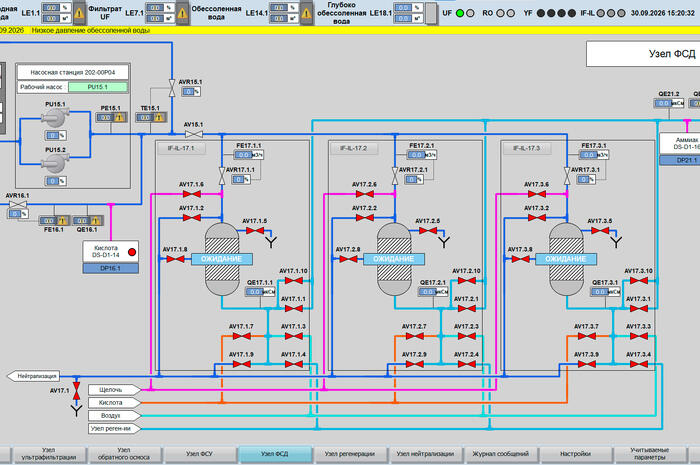The width and height of the screenshot is (700, 465).
Task: Click the Узел реген-ии label
Action: click(114, 428)
